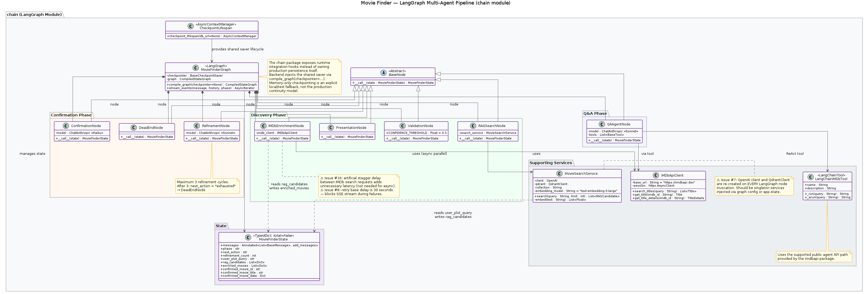Select the 'chain (LangGraph Module)' package tab
The width and height of the screenshot is (868, 294).
(34, 15)
